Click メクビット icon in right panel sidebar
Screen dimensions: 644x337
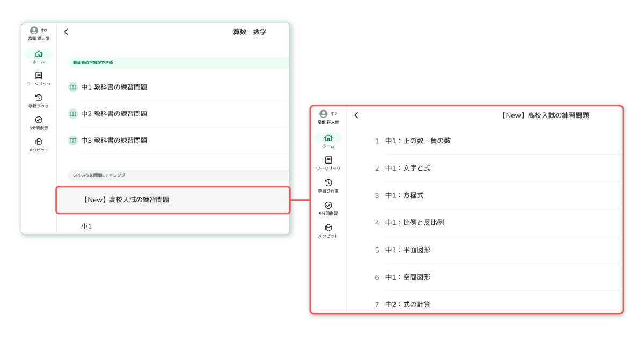click(328, 228)
